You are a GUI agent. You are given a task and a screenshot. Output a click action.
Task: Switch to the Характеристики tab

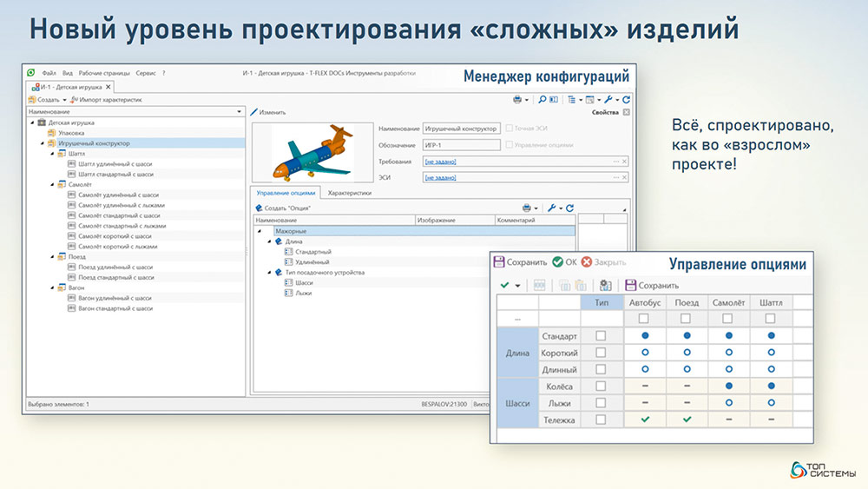click(349, 193)
